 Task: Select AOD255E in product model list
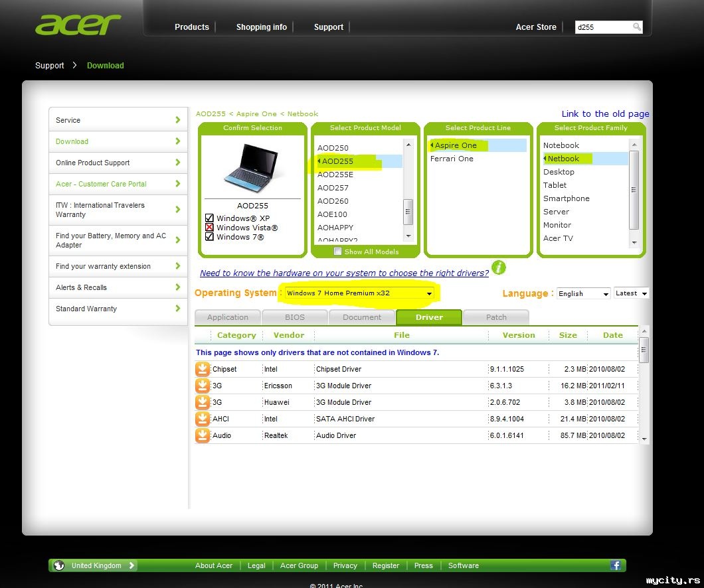(x=335, y=175)
